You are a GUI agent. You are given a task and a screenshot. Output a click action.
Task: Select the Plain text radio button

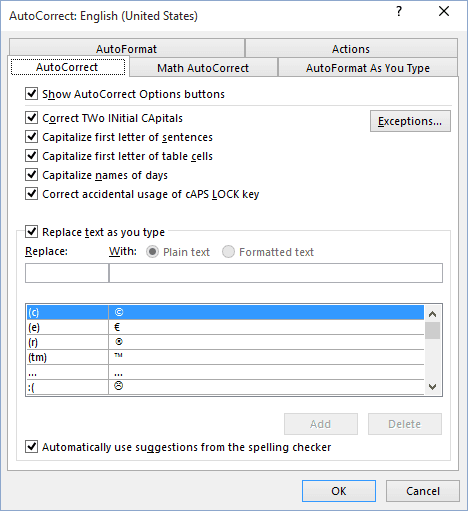tap(152, 252)
